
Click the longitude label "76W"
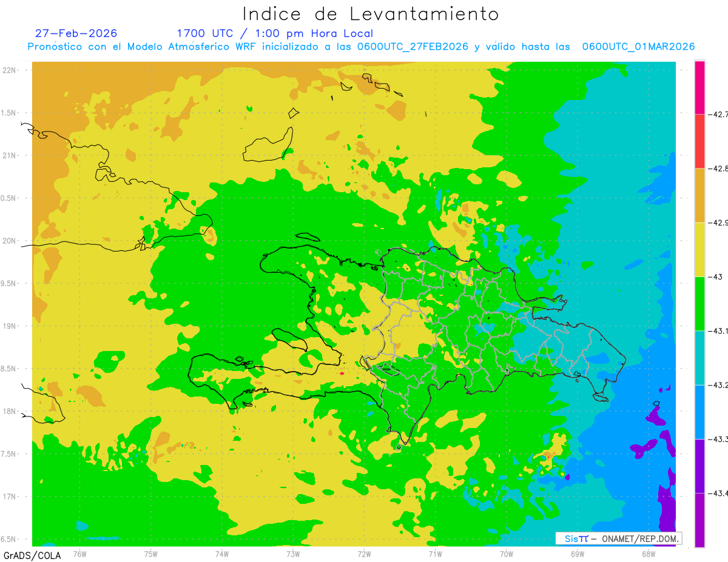pyautogui.click(x=79, y=554)
